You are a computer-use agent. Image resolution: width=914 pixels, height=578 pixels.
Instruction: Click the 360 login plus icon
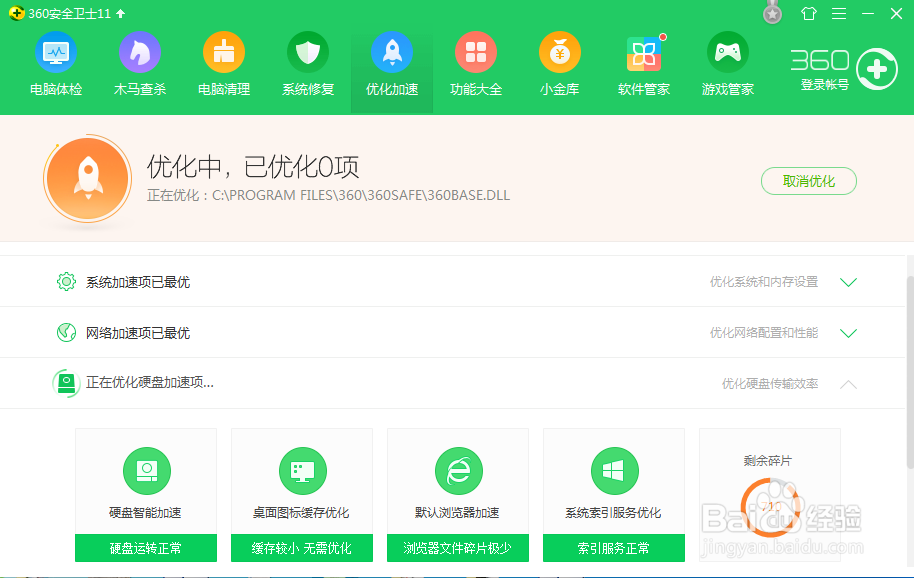(x=877, y=69)
